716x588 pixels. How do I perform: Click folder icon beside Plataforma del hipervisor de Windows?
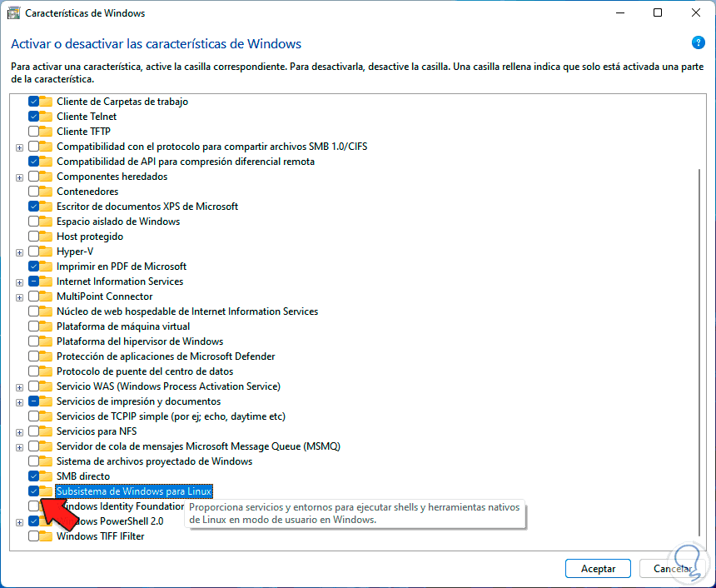pyautogui.click(x=46, y=341)
